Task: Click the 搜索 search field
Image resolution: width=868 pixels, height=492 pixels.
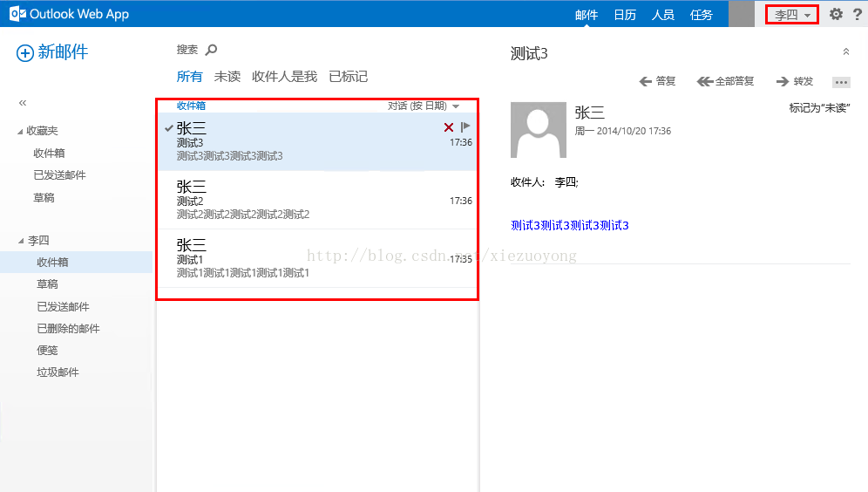Action: tap(187, 50)
